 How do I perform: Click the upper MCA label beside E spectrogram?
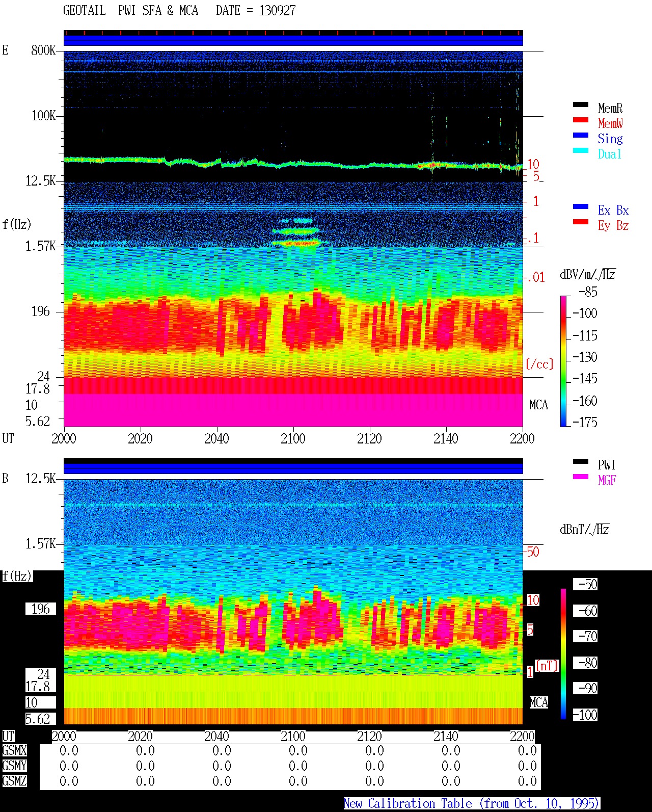click(x=538, y=405)
